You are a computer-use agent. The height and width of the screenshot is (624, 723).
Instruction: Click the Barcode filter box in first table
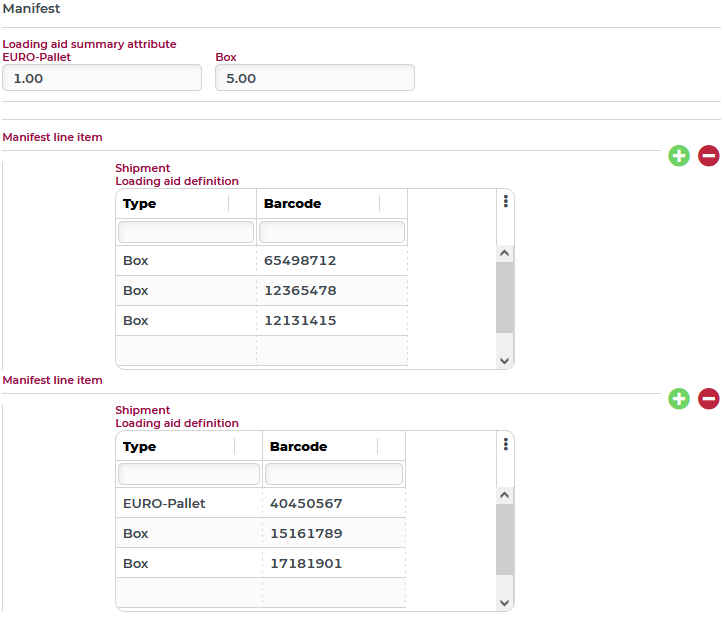click(x=332, y=232)
